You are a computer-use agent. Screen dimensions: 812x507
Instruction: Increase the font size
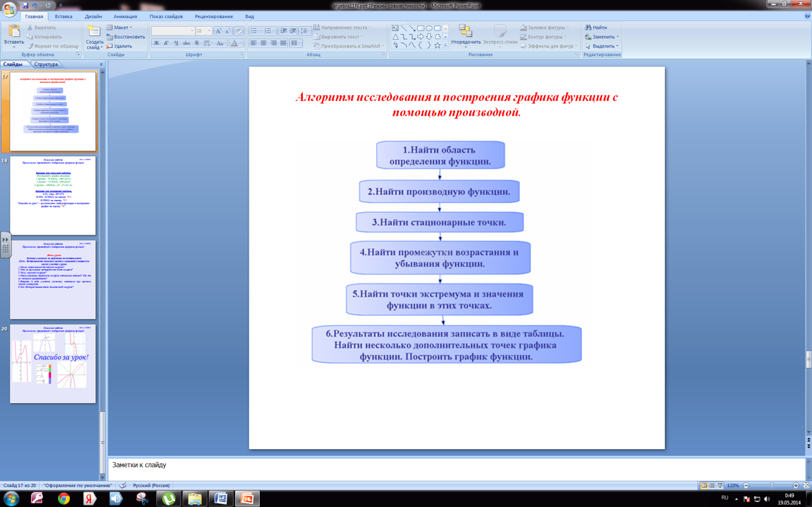(x=218, y=31)
